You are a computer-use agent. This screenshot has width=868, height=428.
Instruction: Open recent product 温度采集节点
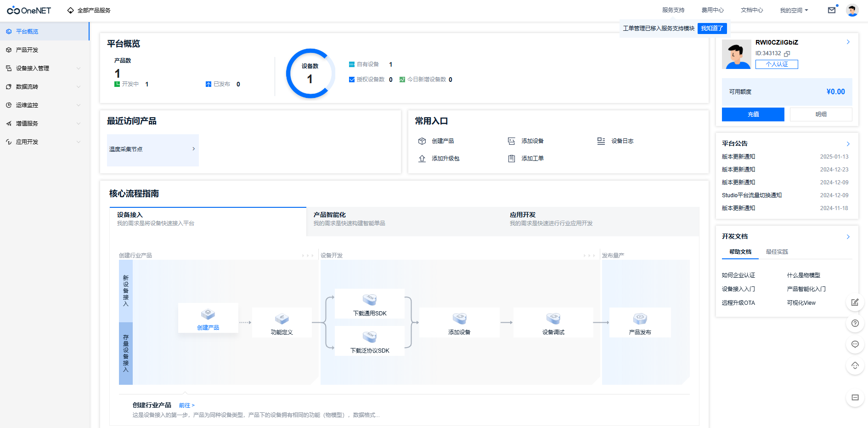point(152,149)
